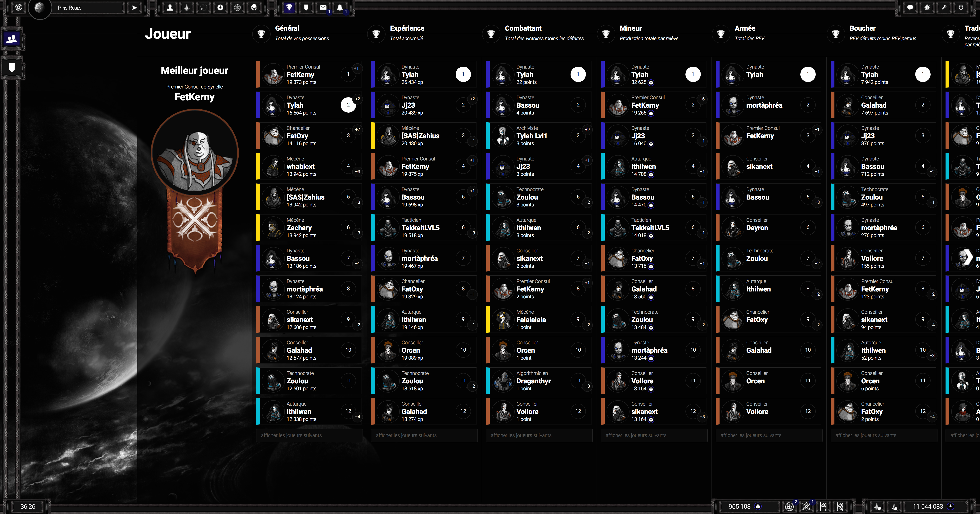Click the power logout icon
Viewport: 980px width, 514px height.
click(x=961, y=8)
